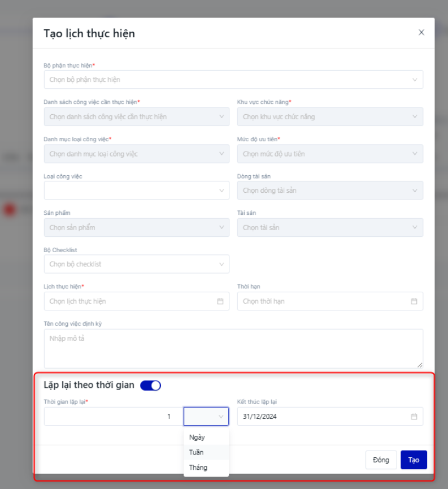The width and height of the screenshot is (448, 489).
Task: Open calendar icon in Lịch thực hiện field
Action: point(220,301)
